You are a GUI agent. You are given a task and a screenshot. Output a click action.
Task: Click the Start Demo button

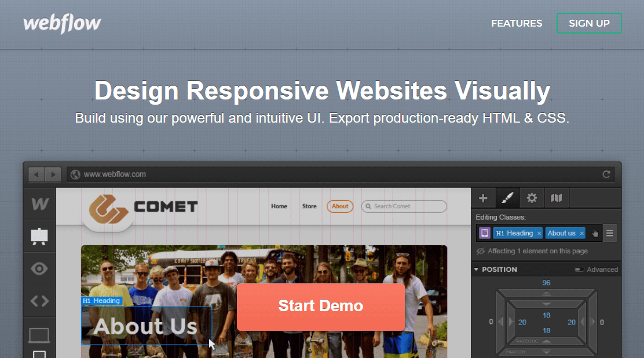(321, 307)
